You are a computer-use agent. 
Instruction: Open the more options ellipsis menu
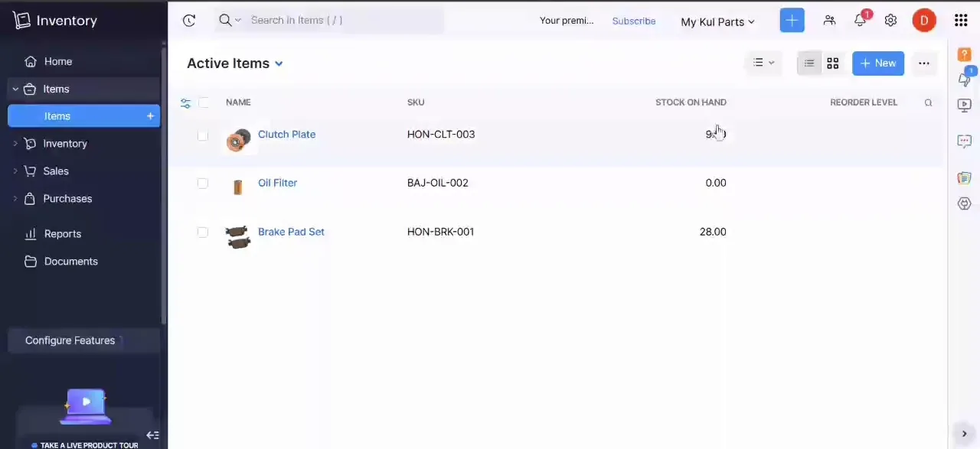(924, 63)
